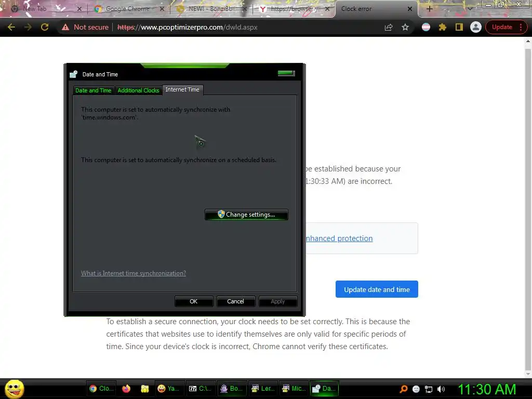Open a new tab with the plus button
This screenshot has width=532, height=399.
pyautogui.click(x=429, y=9)
